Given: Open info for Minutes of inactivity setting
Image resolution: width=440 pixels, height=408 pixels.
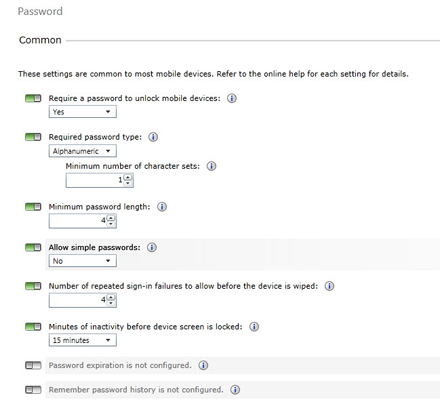Looking at the screenshot, I should point(254,327).
